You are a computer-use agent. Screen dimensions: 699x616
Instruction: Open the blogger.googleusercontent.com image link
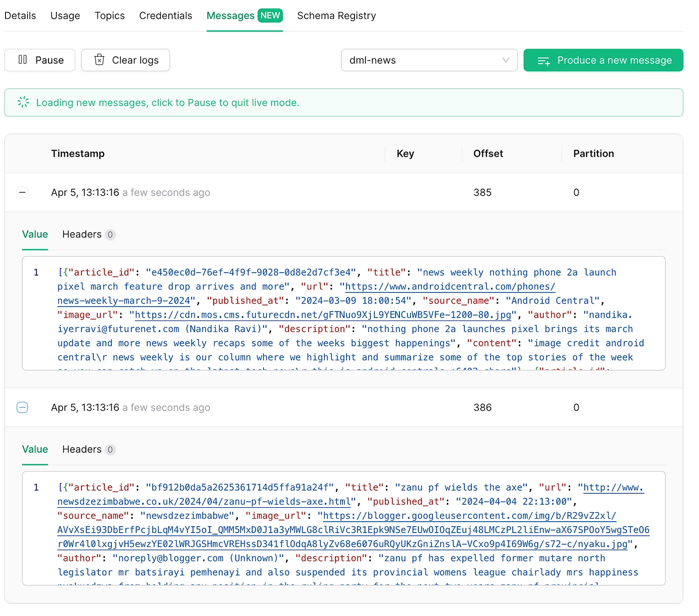pyautogui.click(x=469, y=516)
